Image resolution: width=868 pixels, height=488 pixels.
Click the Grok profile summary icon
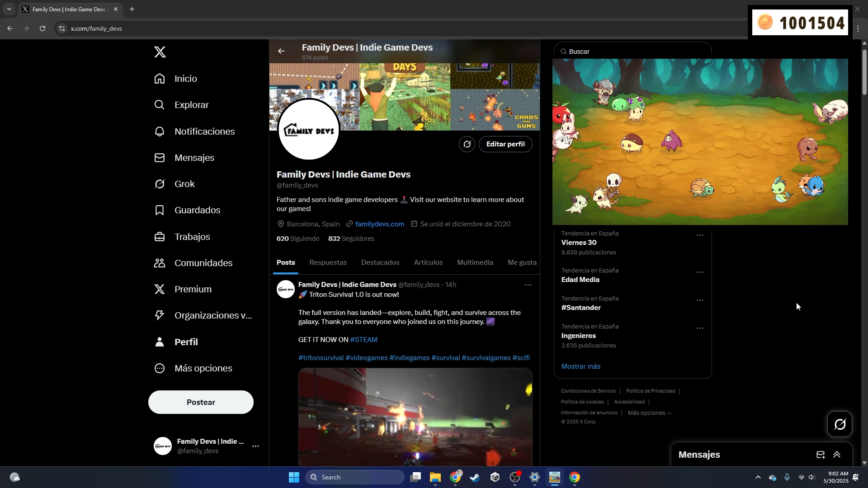pos(467,144)
